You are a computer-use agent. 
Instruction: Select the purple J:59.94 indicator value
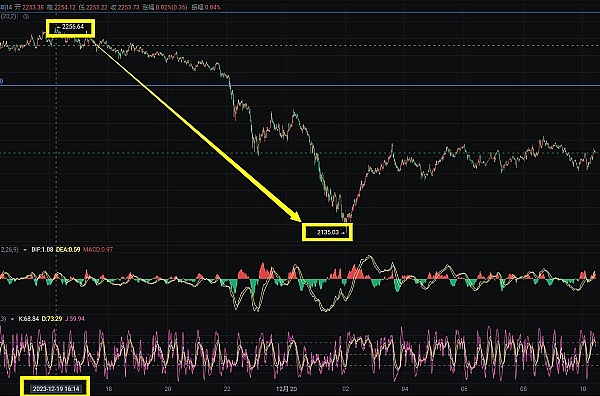coord(75,318)
